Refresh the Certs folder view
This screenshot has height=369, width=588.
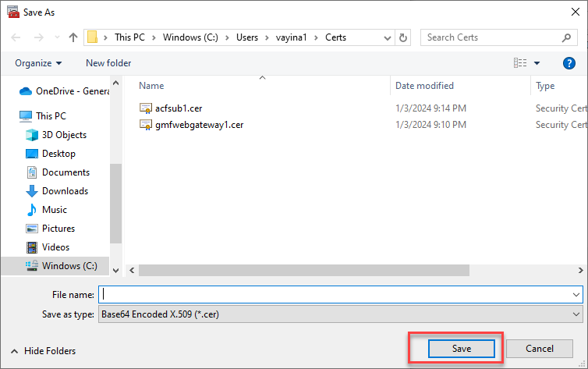pyautogui.click(x=403, y=38)
